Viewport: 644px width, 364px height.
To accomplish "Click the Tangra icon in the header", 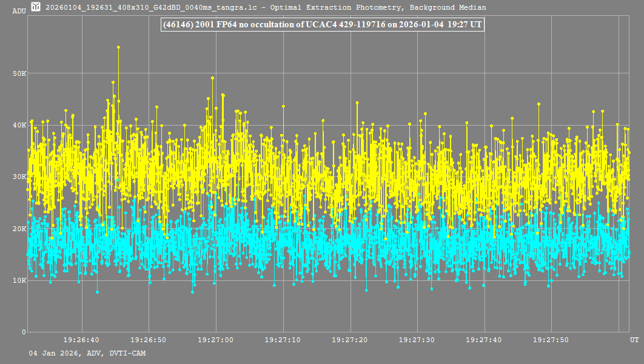I will (x=36, y=7).
